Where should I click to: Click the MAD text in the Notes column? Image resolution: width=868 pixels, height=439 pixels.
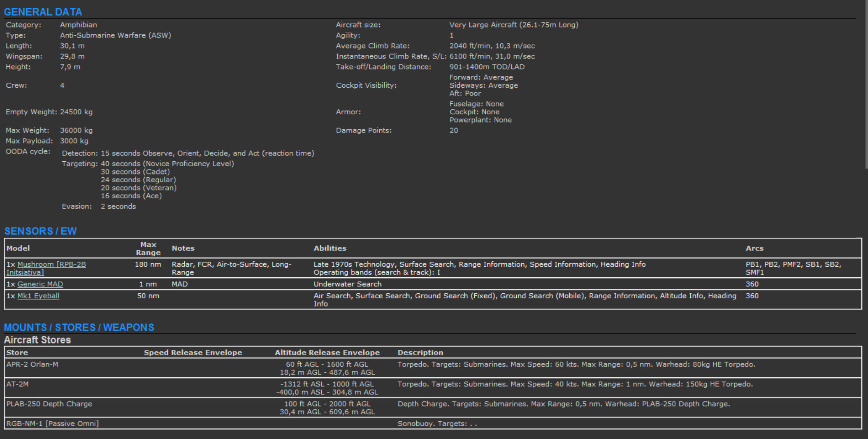click(x=180, y=284)
